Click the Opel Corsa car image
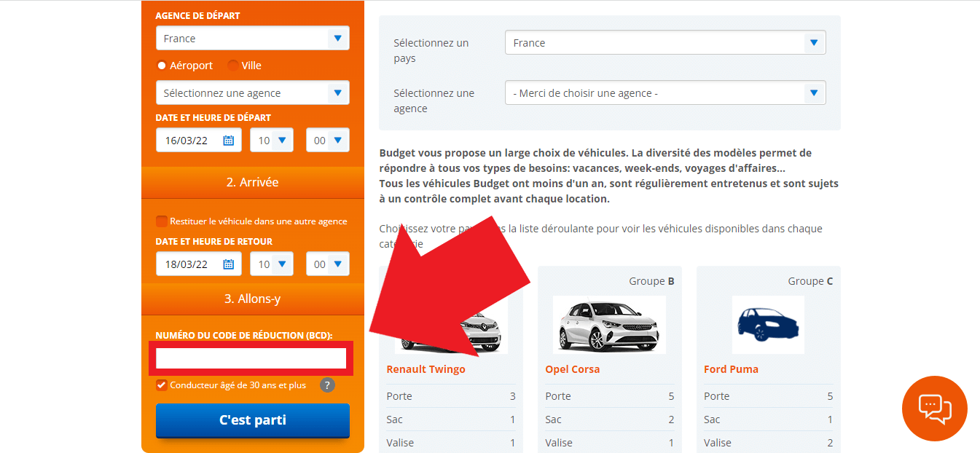Screen dimensions: 980x453 click(x=609, y=324)
